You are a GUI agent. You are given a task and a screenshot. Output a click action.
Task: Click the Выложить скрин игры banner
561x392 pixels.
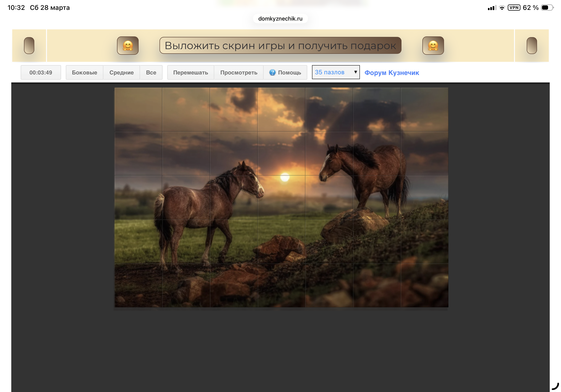[x=280, y=45]
